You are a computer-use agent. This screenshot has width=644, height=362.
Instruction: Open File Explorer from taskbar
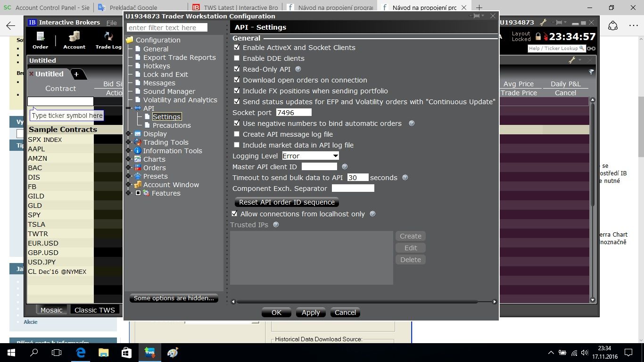(x=104, y=352)
